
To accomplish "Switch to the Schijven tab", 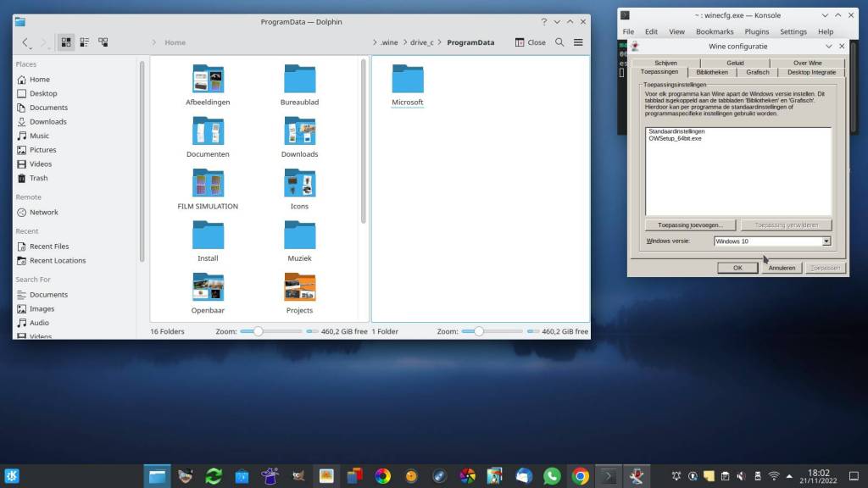I will pyautogui.click(x=665, y=63).
